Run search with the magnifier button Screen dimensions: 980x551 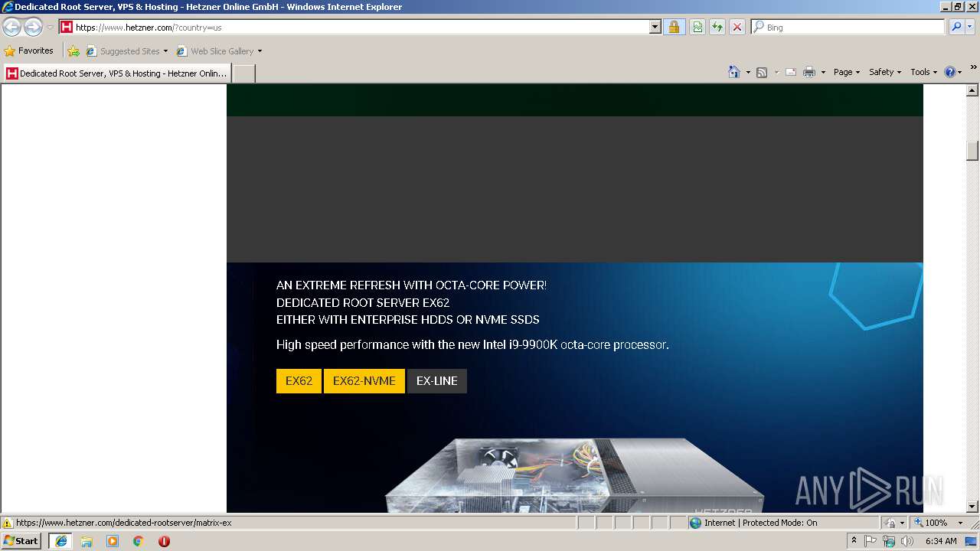pyautogui.click(x=956, y=27)
